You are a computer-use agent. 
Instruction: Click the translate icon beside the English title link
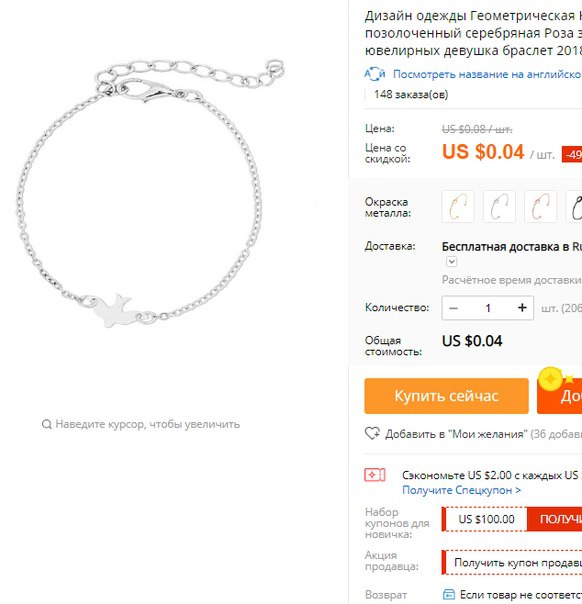tap(375, 74)
